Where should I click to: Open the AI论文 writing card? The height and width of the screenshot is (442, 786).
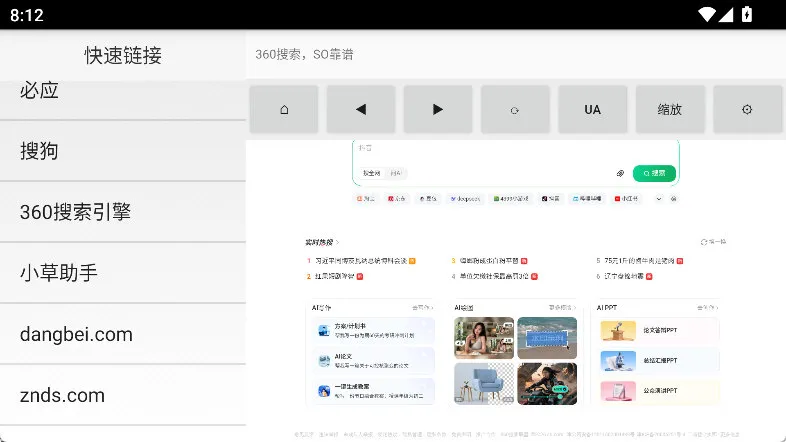(x=373, y=361)
